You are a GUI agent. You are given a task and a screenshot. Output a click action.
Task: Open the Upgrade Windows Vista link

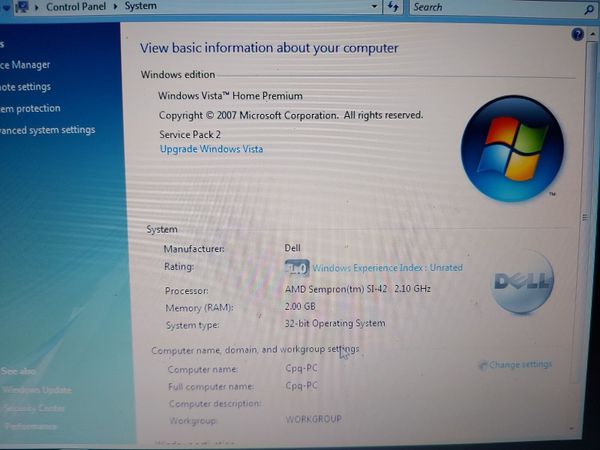[211, 149]
